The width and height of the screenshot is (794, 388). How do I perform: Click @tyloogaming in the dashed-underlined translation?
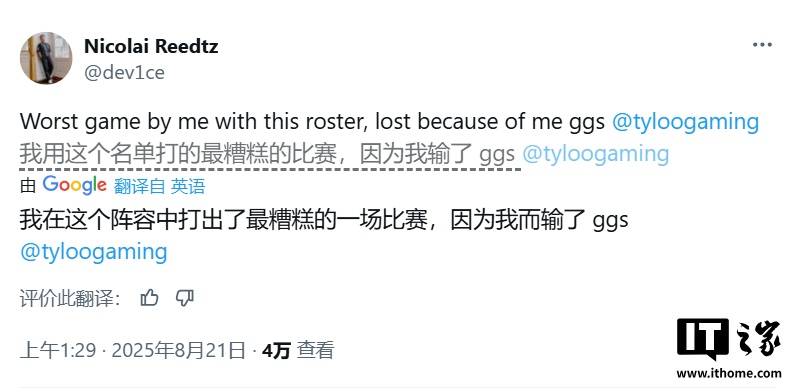(x=596, y=154)
